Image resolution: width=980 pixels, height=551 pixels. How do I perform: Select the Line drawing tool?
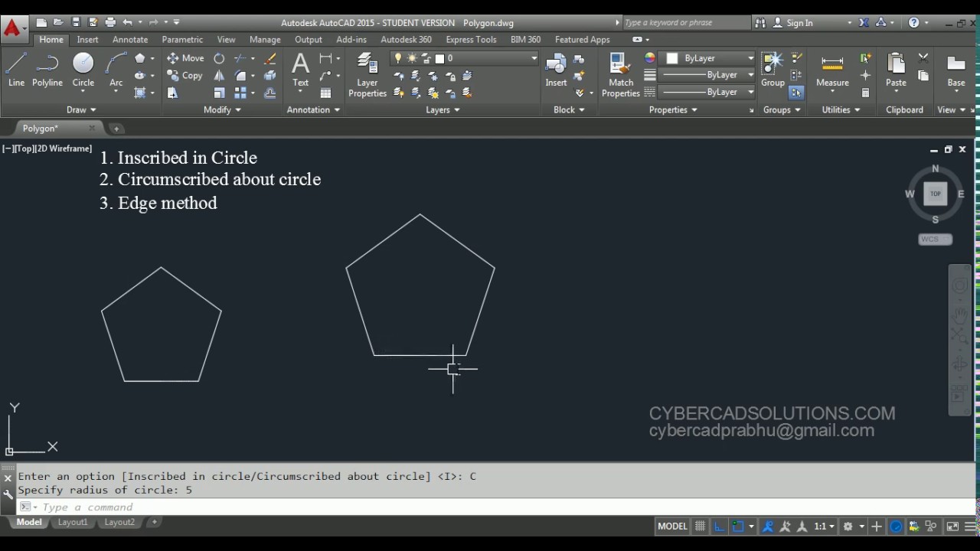click(16, 70)
